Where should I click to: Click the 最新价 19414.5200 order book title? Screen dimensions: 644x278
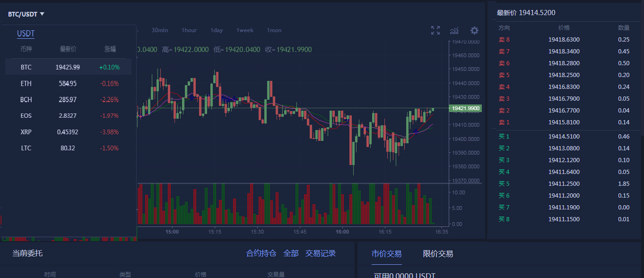click(526, 13)
